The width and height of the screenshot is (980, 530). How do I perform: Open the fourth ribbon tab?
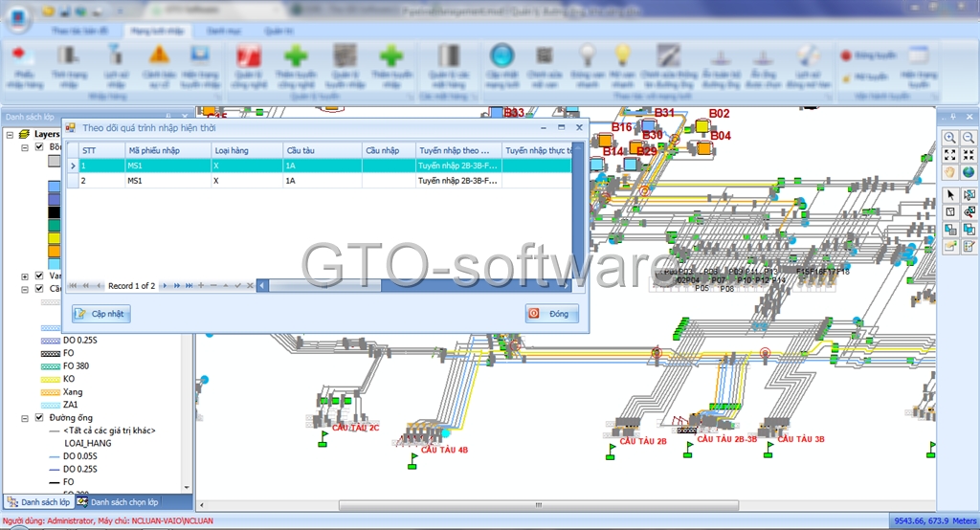tap(278, 31)
